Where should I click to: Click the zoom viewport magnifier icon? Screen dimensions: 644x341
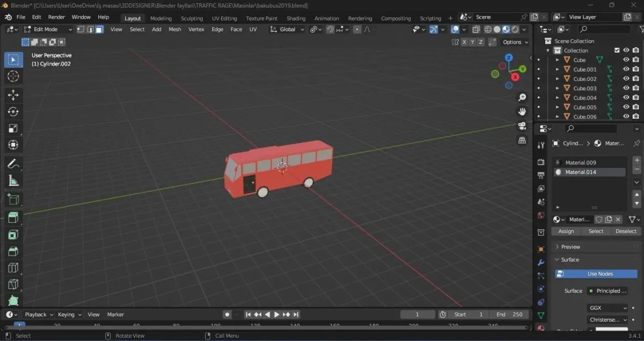(x=522, y=97)
